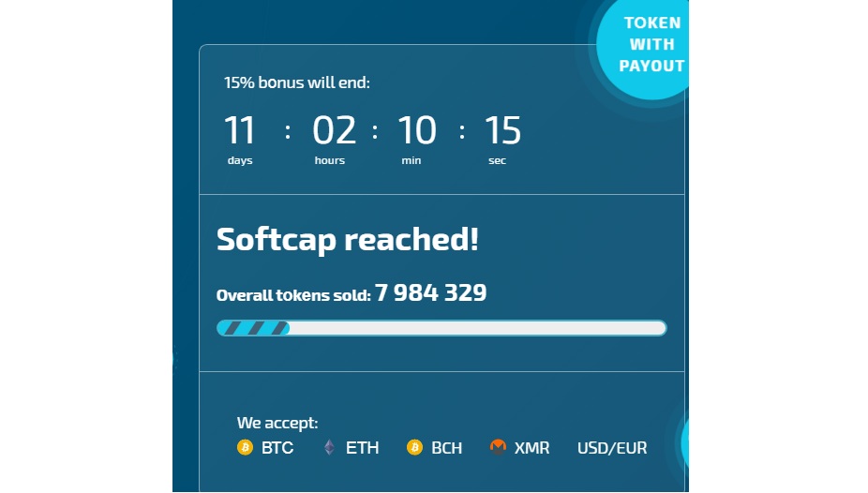Image resolution: width=868 pixels, height=493 pixels.
Task: Click the 02 hours countdown value
Action: pos(334,130)
